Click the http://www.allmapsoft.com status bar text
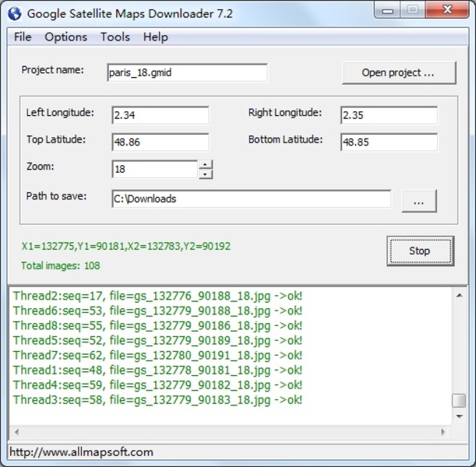The image size is (476, 467). (81, 452)
